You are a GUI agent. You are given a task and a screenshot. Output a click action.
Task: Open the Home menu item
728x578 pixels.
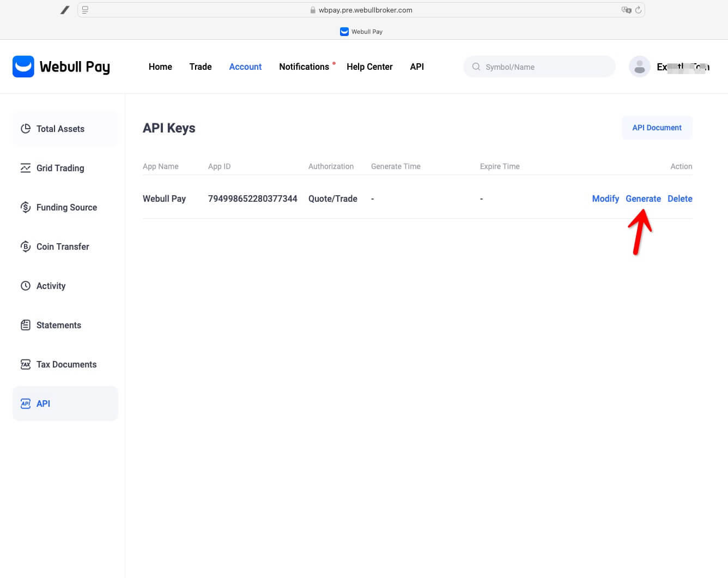(160, 67)
